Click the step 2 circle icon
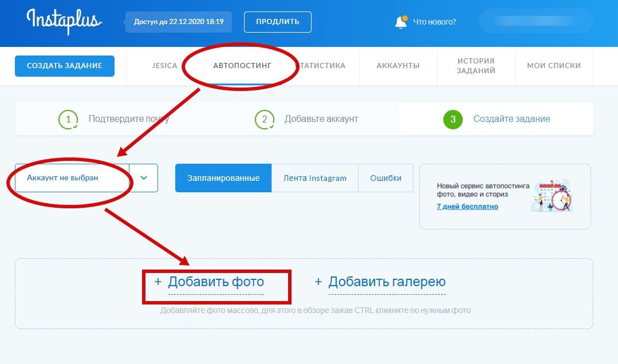 click(x=265, y=120)
